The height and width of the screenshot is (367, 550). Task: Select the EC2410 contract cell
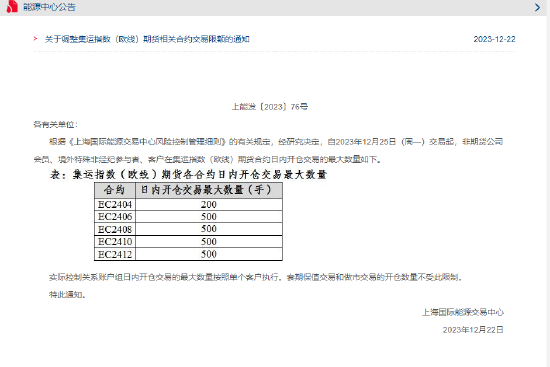pos(115,242)
